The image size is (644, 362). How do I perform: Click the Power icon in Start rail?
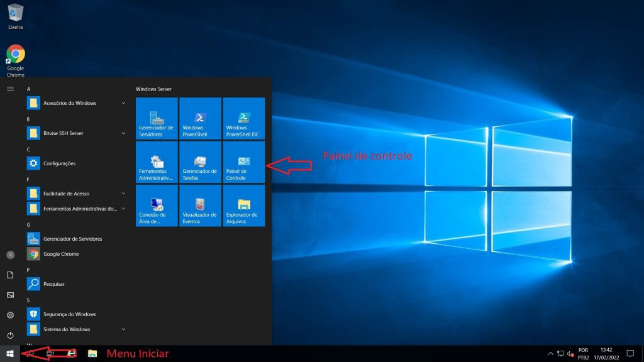tap(10, 336)
